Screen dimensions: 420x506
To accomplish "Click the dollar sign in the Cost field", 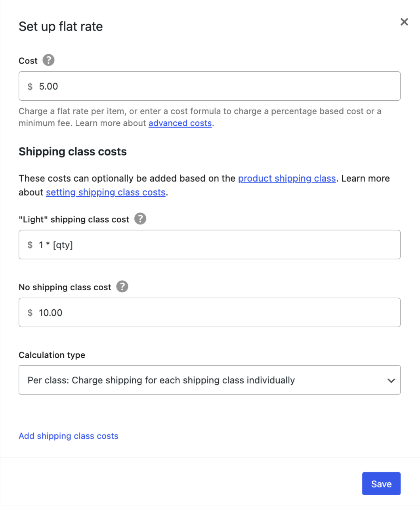I will (x=29, y=86).
